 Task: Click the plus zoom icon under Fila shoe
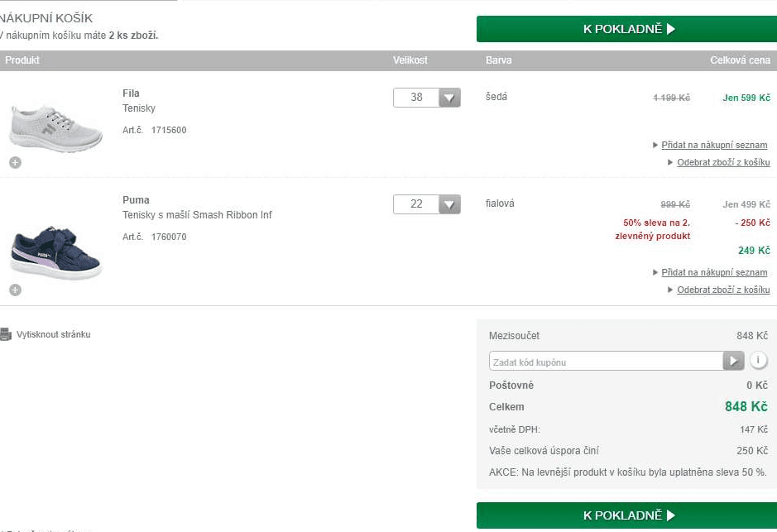[x=16, y=162]
